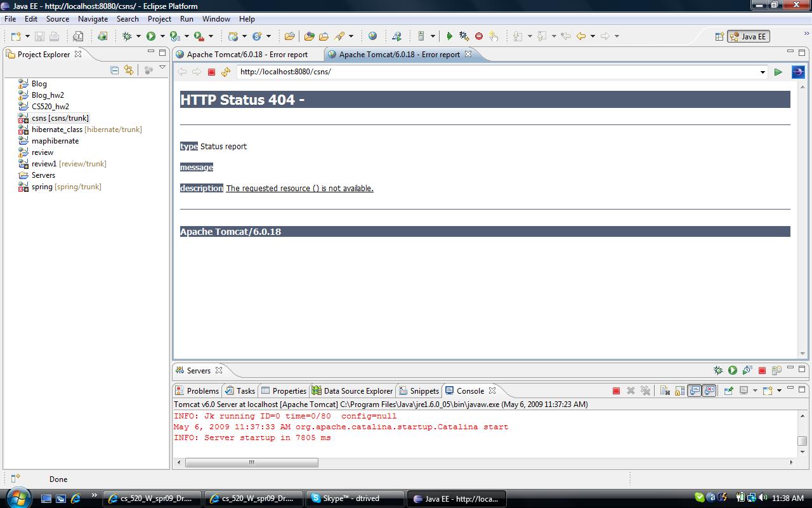The height and width of the screenshot is (508, 812).
Task: Expand the Run button dropdown arrow
Action: point(162,36)
